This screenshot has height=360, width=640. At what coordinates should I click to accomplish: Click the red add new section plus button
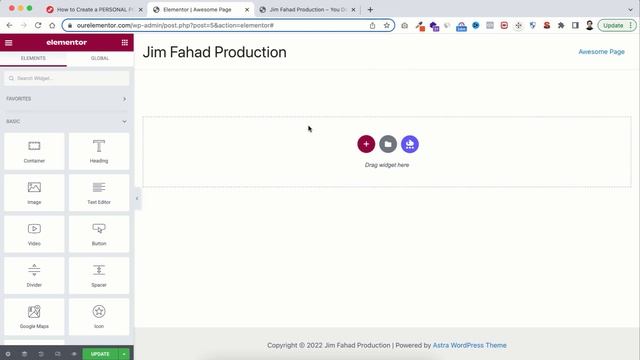366,144
